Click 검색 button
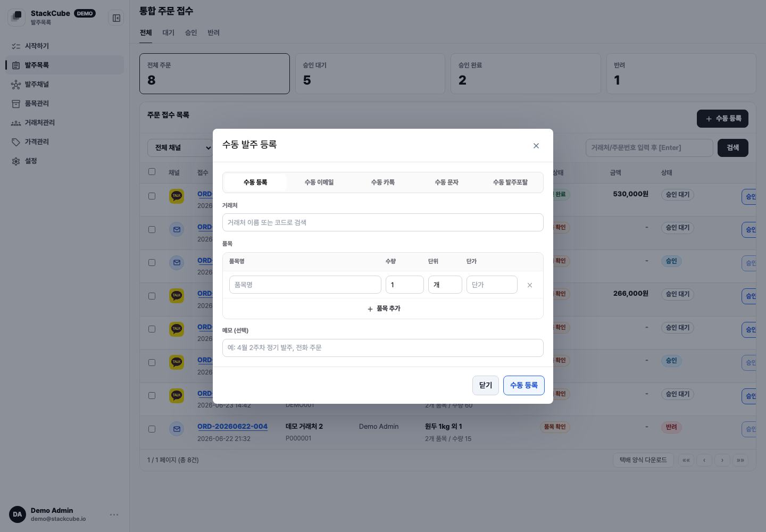 pyautogui.click(x=733, y=148)
